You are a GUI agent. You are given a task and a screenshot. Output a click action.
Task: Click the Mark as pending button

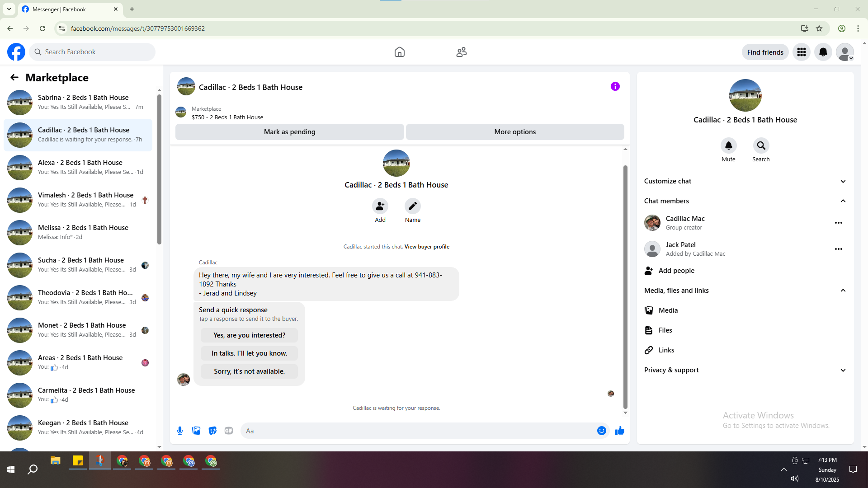pyautogui.click(x=289, y=132)
